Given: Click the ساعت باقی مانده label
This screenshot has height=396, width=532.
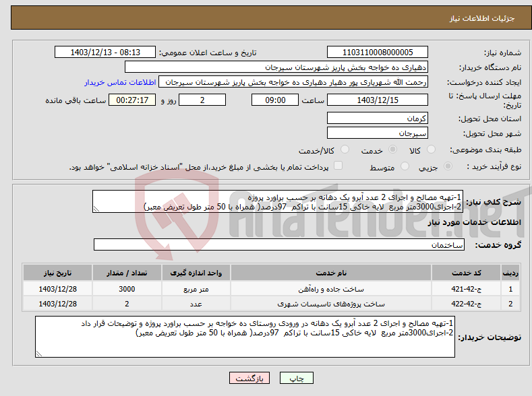Looking at the screenshot, I should pos(76,100).
